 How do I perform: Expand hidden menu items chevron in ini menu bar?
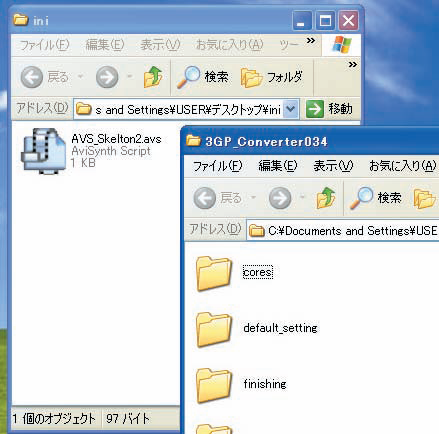coord(311,41)
